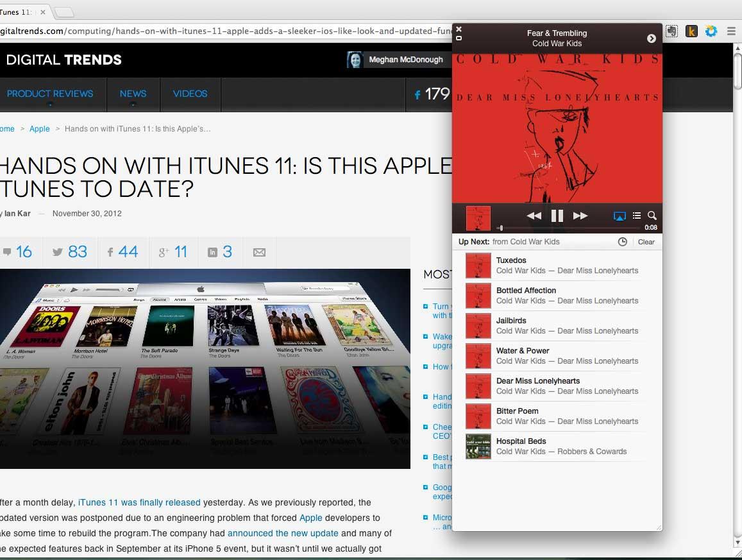Open Meghan McDonough profile
Screen dimensions: 742x560
pos(398,60)
